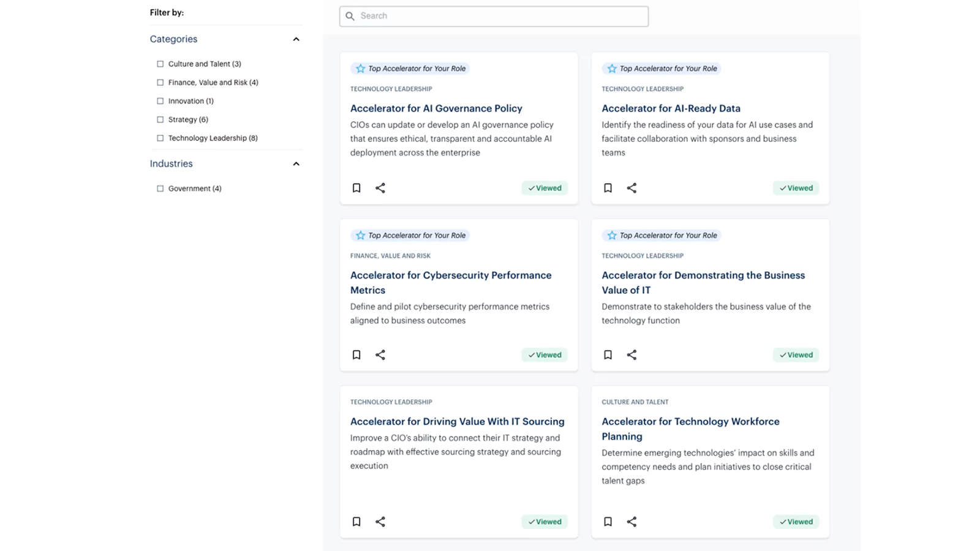
Task: Click the magnifier icon in the search bar
Action: [x=350, y=16]
